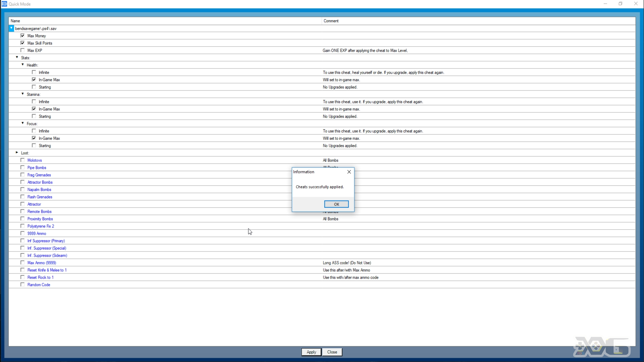Click the Name column header to sort
The image size is (644, 362).
click(15, 21)
